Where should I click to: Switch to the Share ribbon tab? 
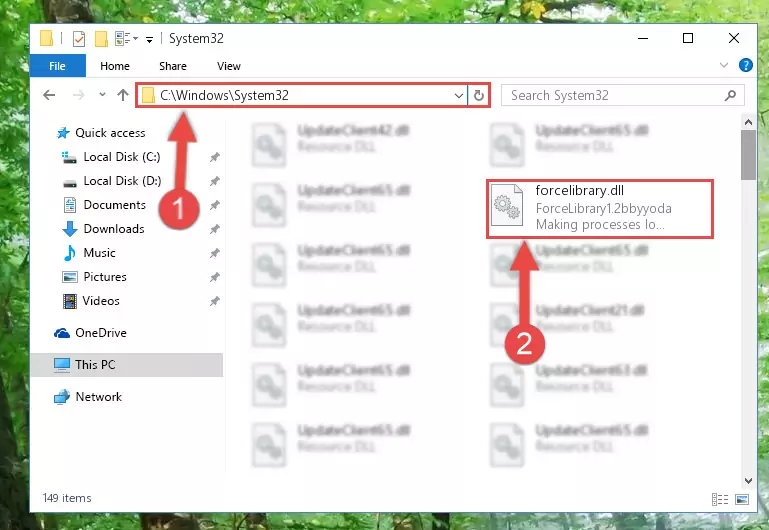click(173, 66)
